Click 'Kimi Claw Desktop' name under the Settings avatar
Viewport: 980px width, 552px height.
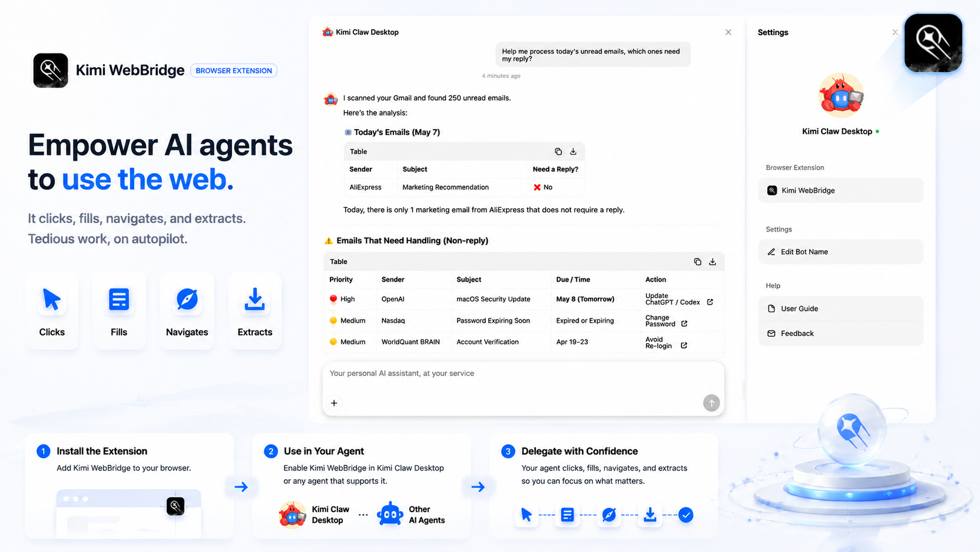click(x=837, y=131)
